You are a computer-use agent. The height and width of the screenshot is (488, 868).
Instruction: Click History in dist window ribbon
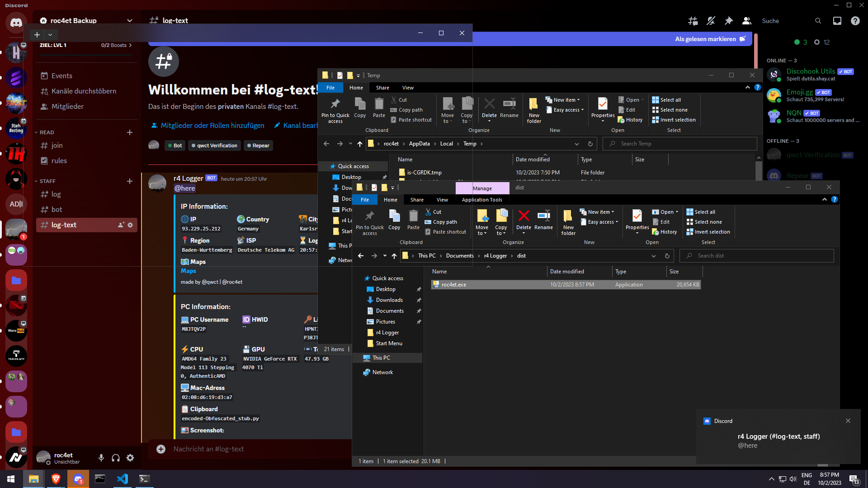pyautogui.click(x=664, y=232)
